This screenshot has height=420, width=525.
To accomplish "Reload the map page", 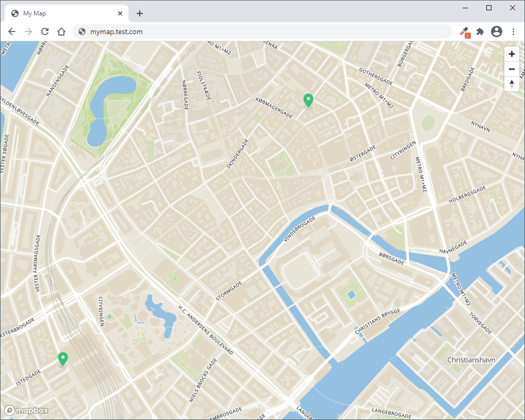I will (45, 31).
